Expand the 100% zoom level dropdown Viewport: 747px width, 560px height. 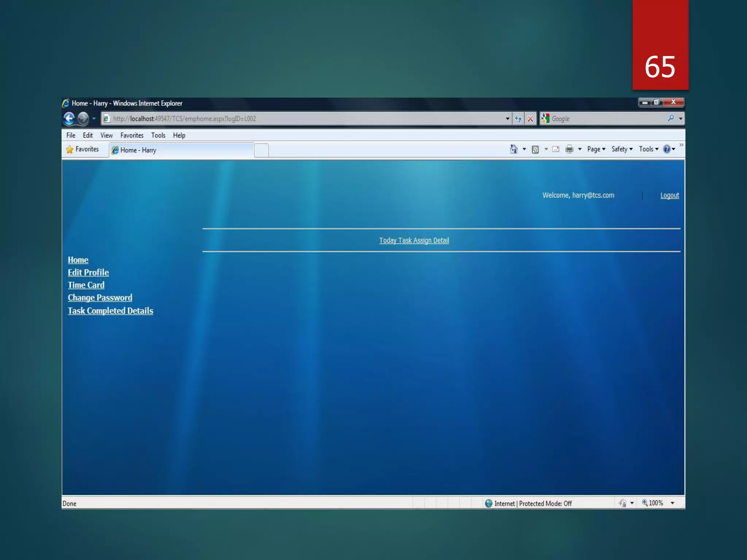tap(672, 503)
